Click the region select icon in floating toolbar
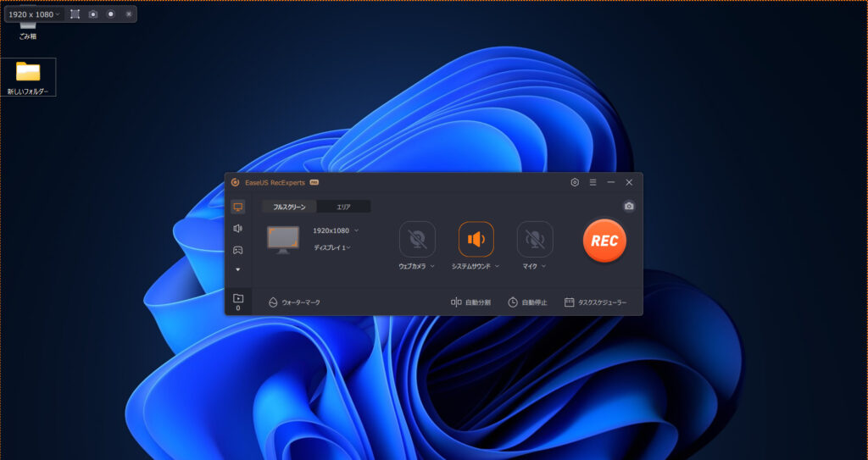868x460 pixels. coord(75,14)
